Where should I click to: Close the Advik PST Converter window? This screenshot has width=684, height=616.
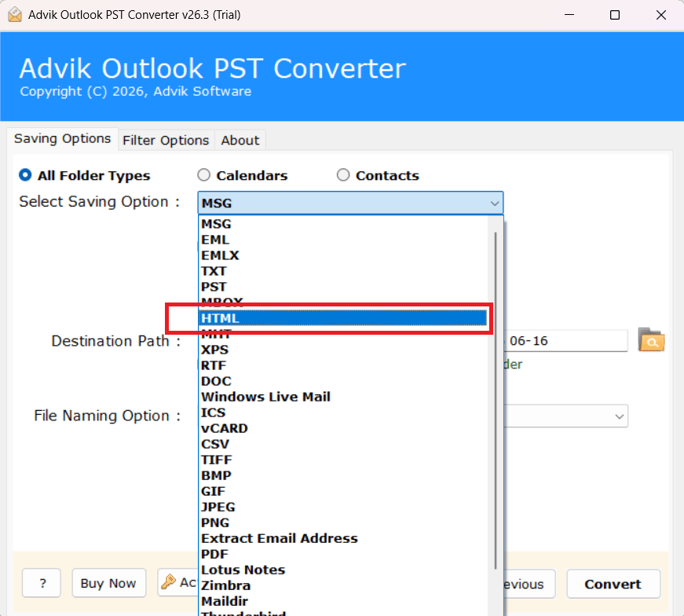[x=661, y=15]
